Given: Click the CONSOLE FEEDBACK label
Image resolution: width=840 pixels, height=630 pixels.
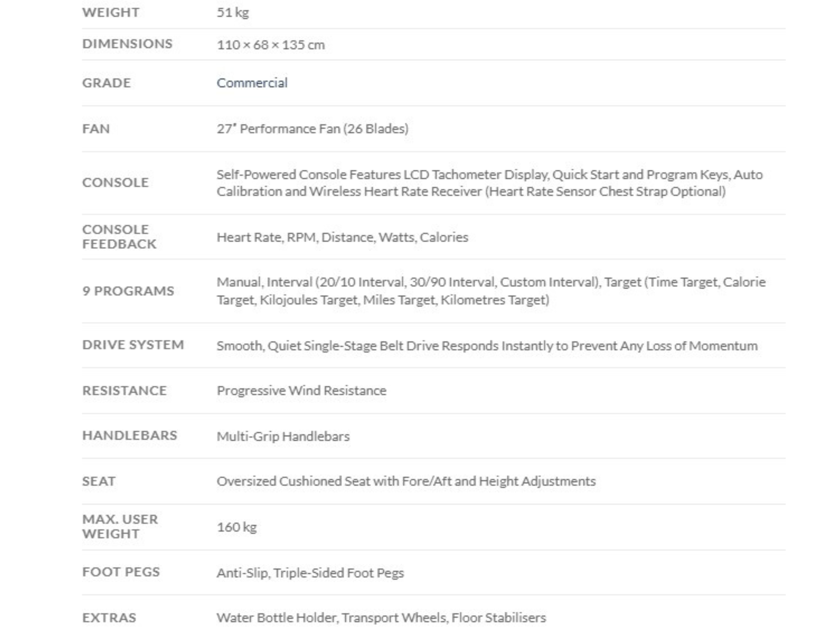Looking at the screenshot, I should tap(119, 237).
